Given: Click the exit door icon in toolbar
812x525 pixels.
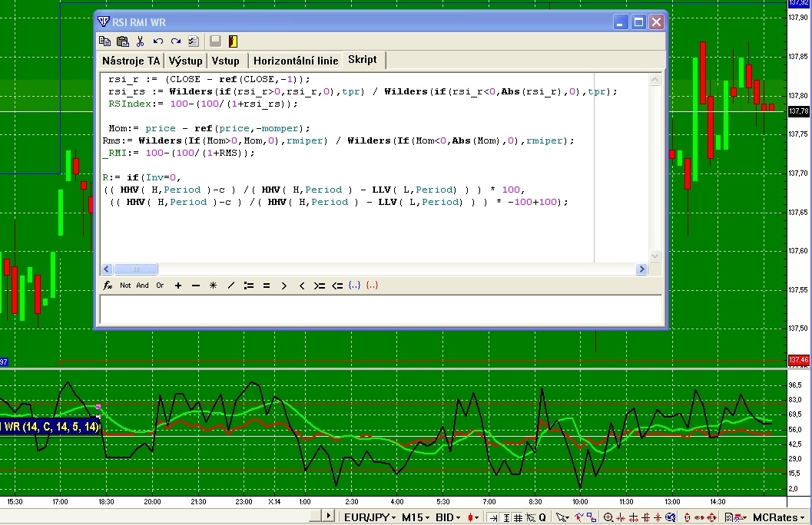Looking at the screenshot, I should (234, 41).
